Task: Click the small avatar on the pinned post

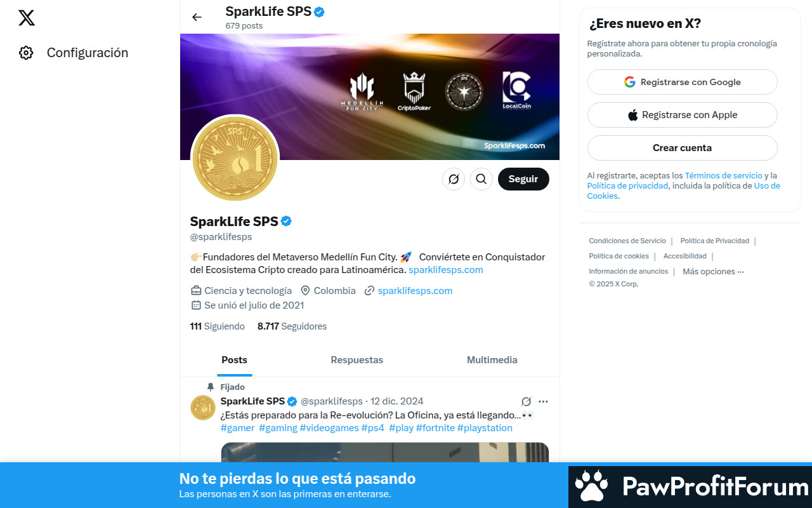Action: click(x=203, y=408)
